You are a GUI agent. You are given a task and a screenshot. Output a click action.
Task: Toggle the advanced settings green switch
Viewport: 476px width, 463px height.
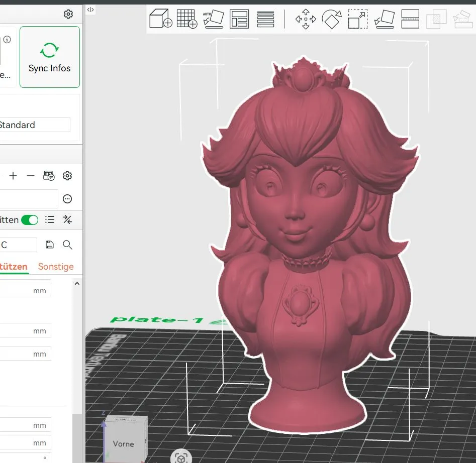point(30,220)
